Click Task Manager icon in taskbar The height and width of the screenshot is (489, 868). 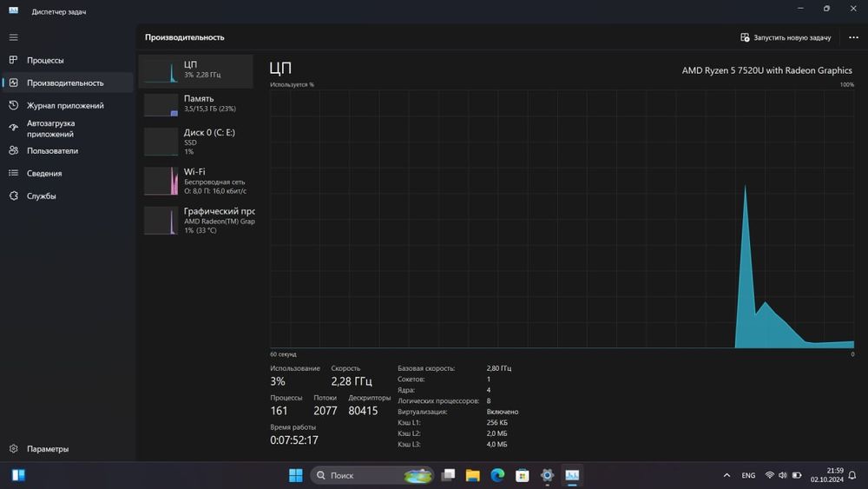pos(572,475)
